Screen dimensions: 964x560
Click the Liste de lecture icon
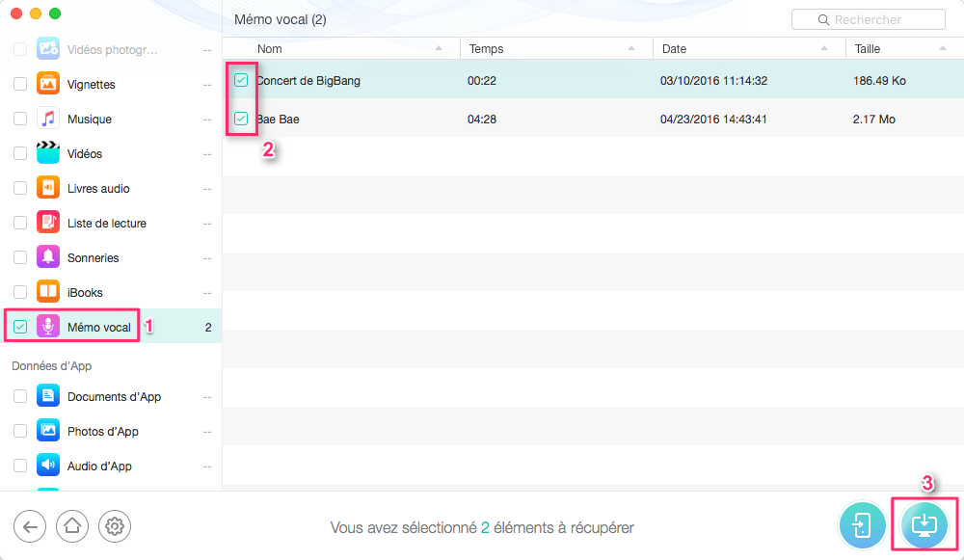48,223
